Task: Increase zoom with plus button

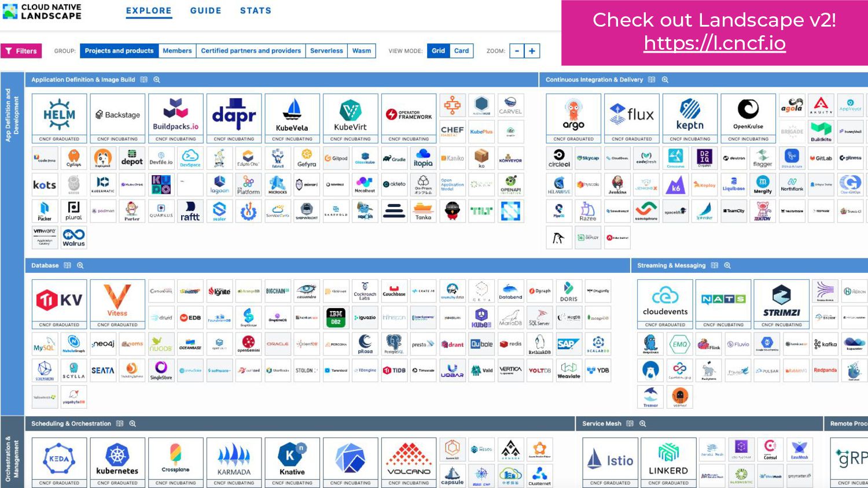Action: [532, 51]
